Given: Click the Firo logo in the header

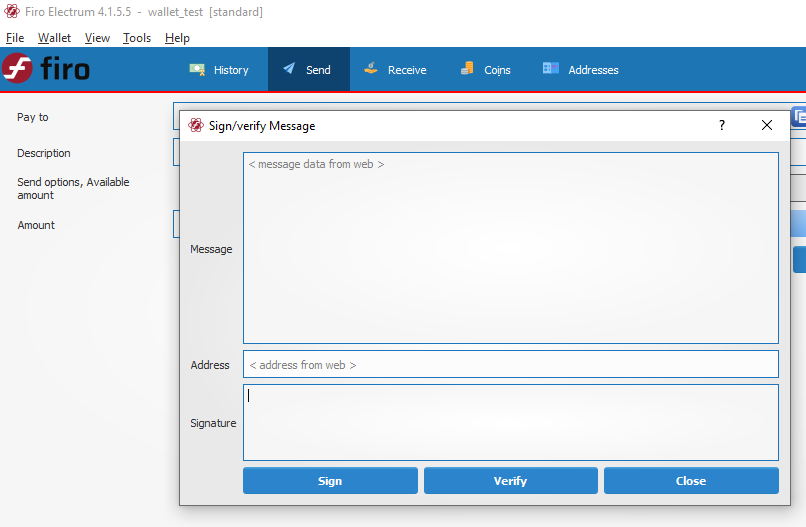Looking at the screenshot, I should [x=46, y=69].
